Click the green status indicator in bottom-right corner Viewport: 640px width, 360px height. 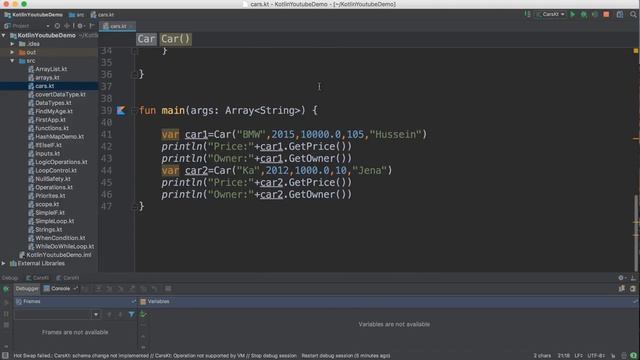(x=633, y=356)
